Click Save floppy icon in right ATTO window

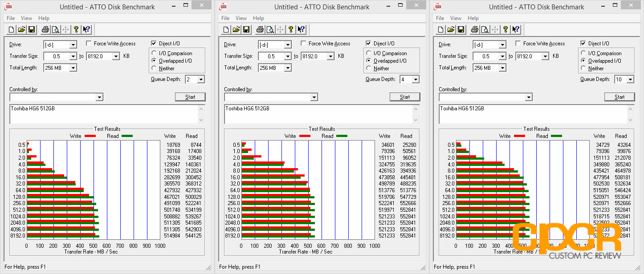coord(461,29)
